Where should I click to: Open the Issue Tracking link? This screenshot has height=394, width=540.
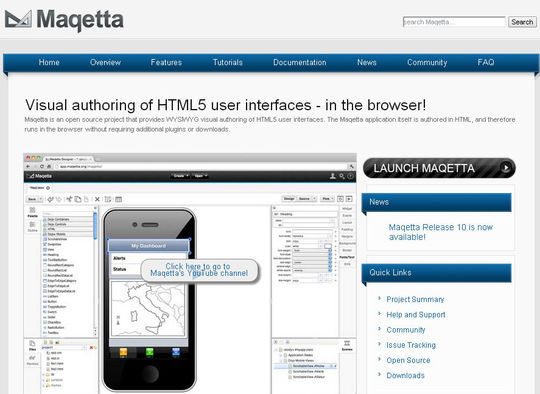411,345
